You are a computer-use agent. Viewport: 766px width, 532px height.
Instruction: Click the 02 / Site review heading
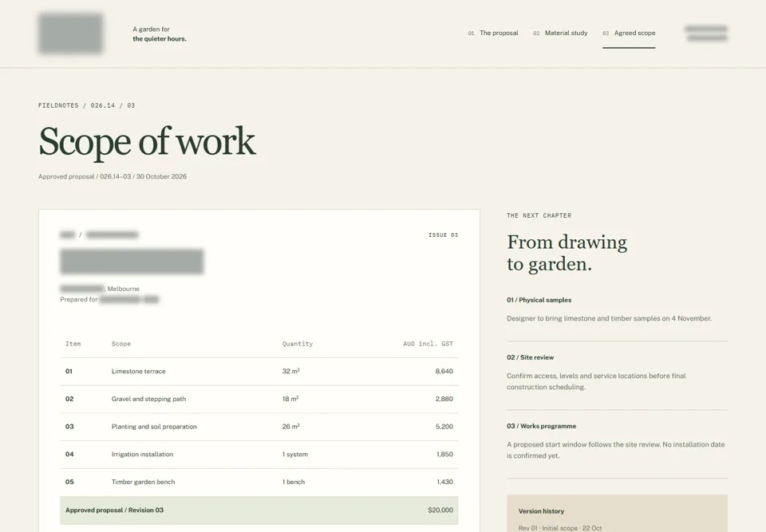click(x=530, y=357)
